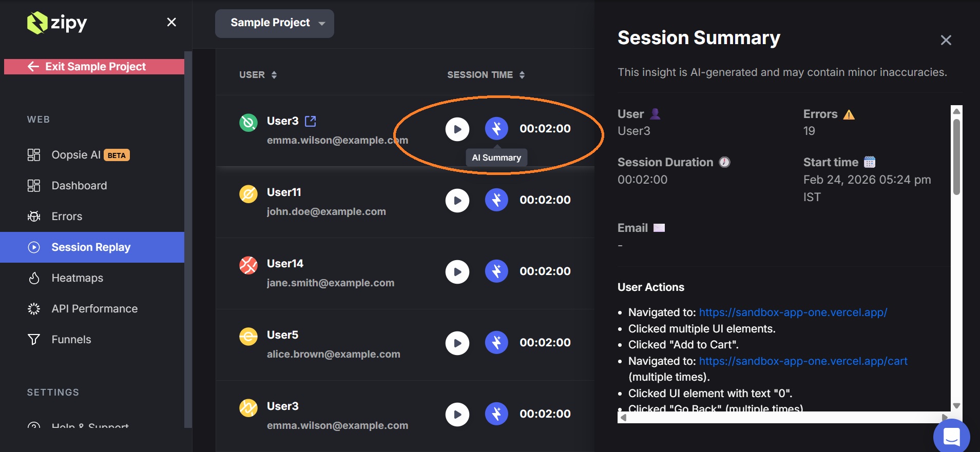Image resolution: width=980 pixels, height=452 pixels.
Task: Open User3 external link icon
Action: (311, 121)
